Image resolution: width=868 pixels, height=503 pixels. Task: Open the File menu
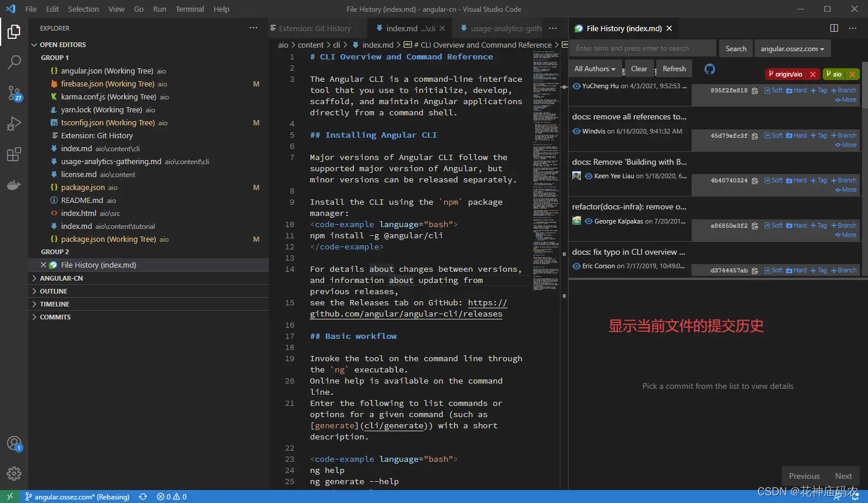click(x=31, y=9)
